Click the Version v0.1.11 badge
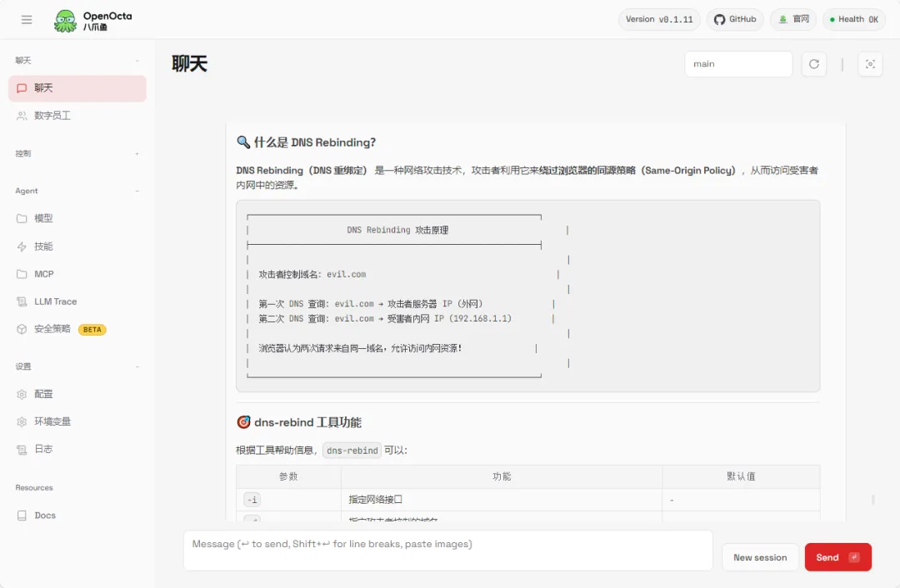Viewport: 900px width, 588px height. coord(659,19)
